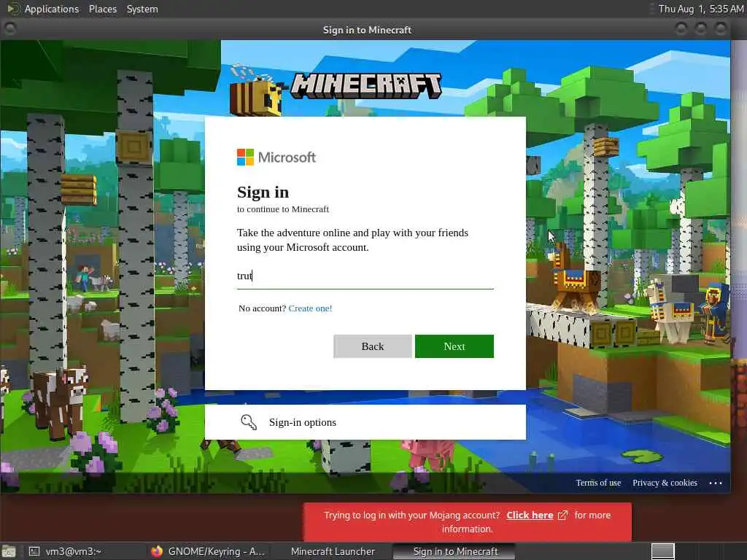Screen dimensions: 747x560
Task: Click the key icon beside Sign-in options
Action: [x=249, y=422]
